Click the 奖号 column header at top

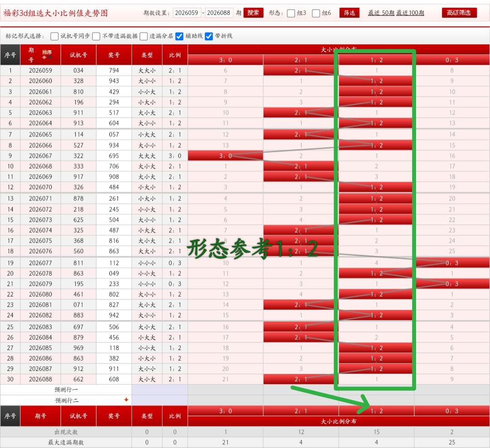pyautogui.click(x=114, y=55)
